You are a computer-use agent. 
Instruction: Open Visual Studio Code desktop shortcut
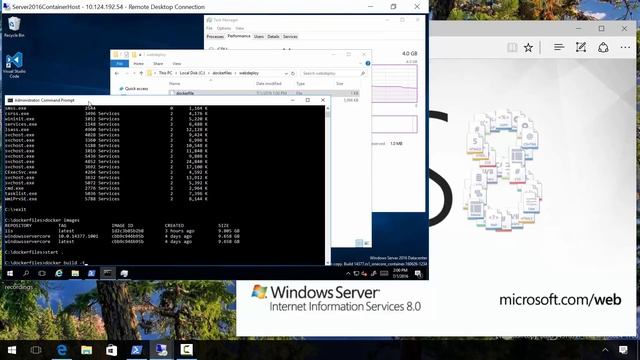pos(14,65)
